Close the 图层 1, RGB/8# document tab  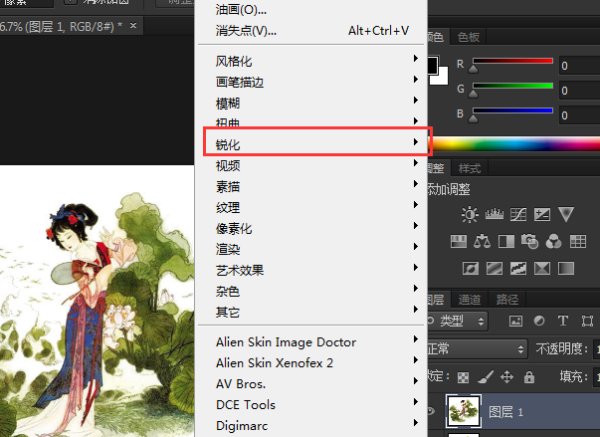(x=133, y=26)
